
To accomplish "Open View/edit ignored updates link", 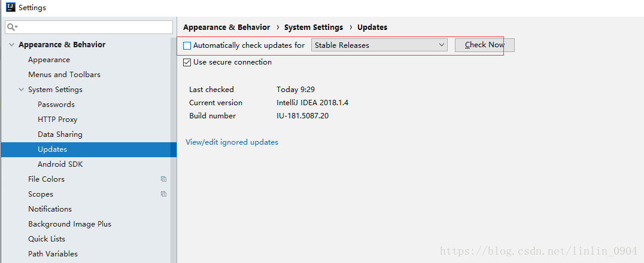I will [x=232, y=142].
